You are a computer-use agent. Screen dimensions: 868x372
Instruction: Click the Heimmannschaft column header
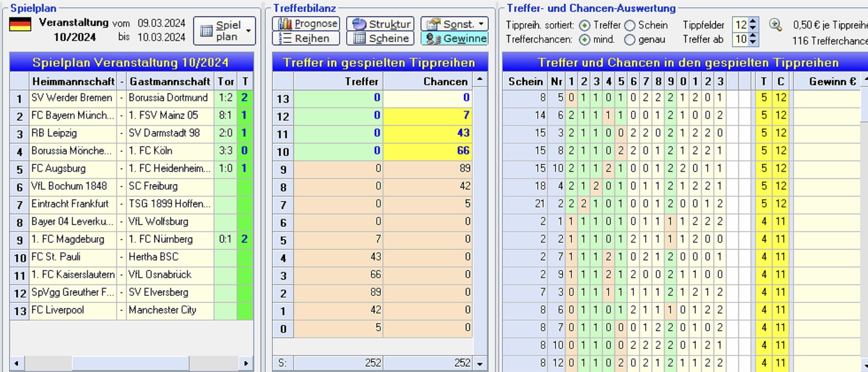tap(73, 81)
